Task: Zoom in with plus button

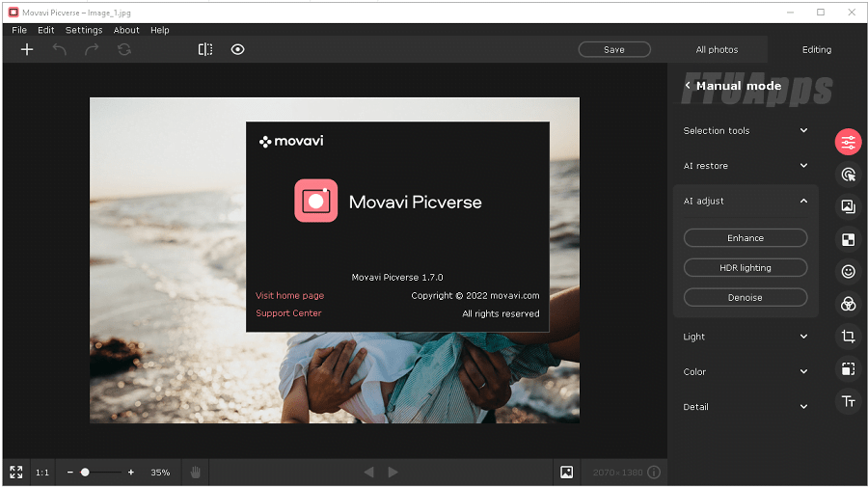Action: pos(130,473)
